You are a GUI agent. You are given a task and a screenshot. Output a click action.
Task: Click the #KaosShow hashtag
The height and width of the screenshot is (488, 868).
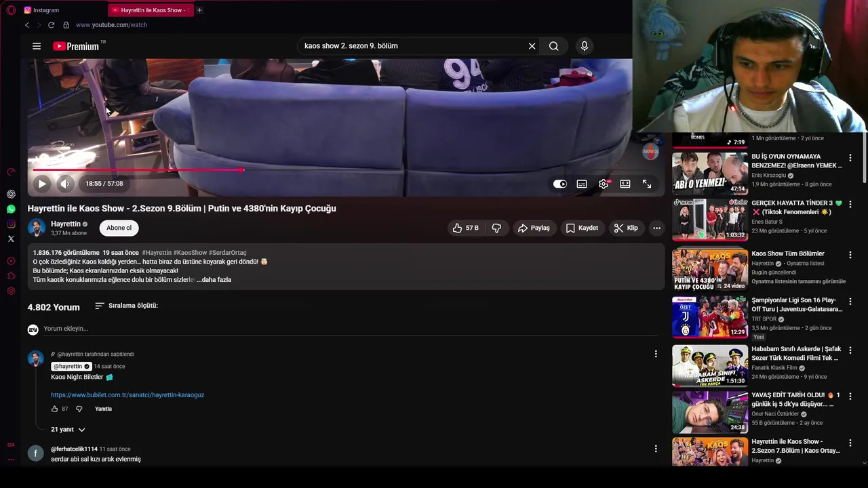(190, 253)
